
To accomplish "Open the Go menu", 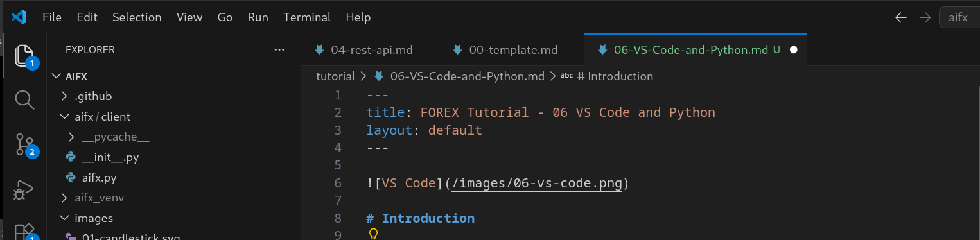I will point(225,17).
